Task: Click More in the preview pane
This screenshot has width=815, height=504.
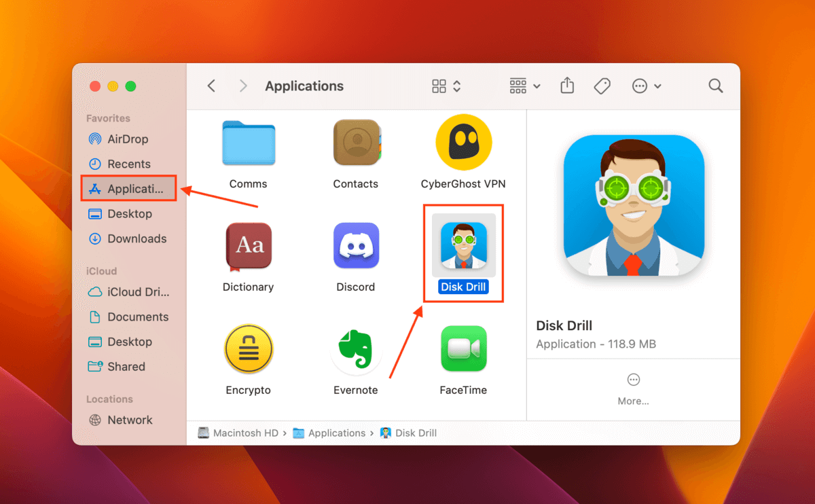Action: 633,390
